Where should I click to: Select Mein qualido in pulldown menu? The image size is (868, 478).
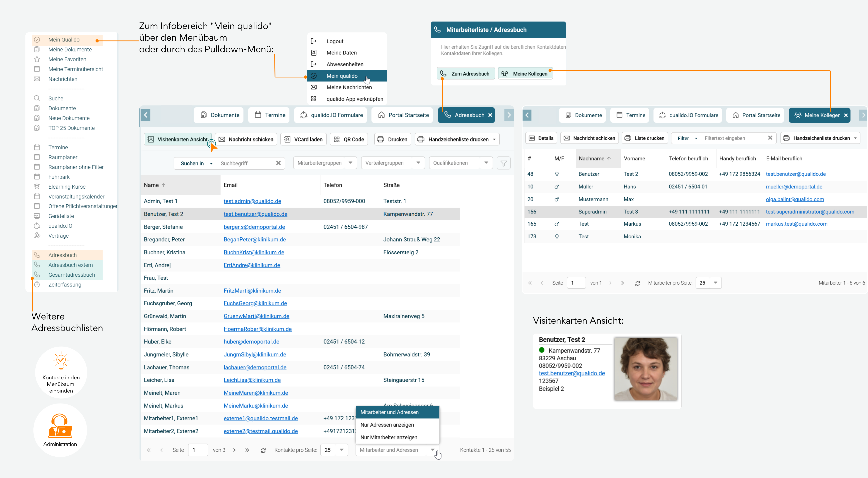click(x=342, y=76)
